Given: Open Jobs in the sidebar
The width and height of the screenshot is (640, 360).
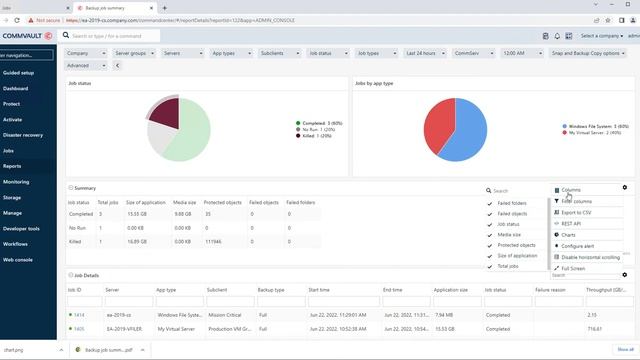Looking at the screenshot, I should tap(8, 151).
